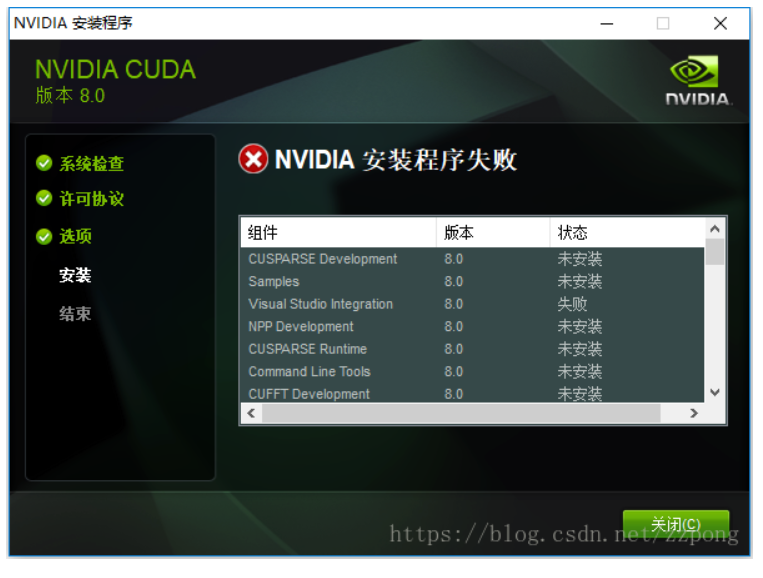
Task: Select the 选项 step in the sidebar
Action: point(75,236)
